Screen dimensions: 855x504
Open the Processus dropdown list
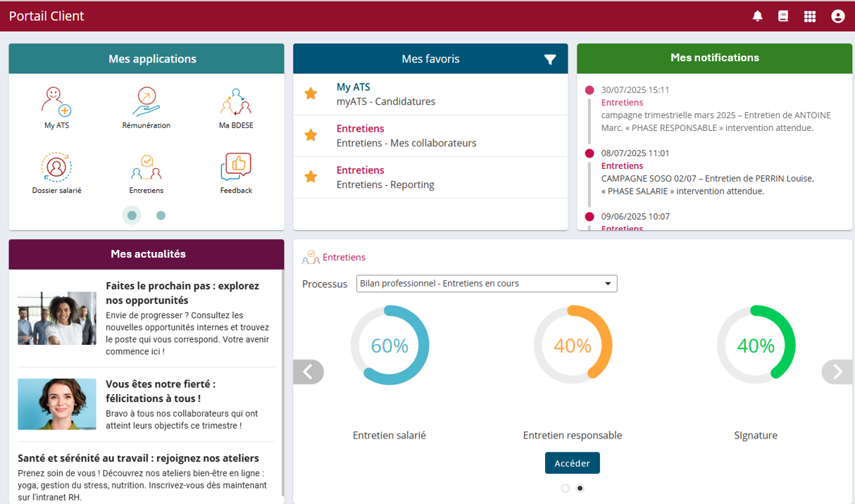(487, 284)
